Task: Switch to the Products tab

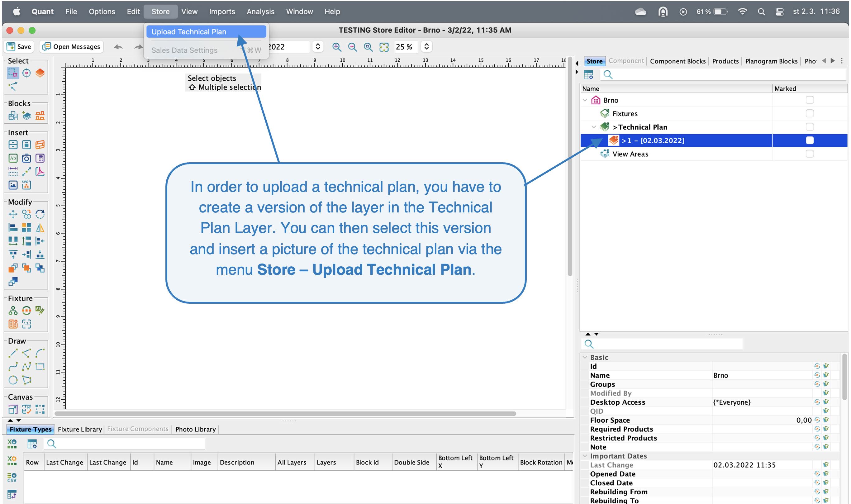Action: tap(725, 61)
